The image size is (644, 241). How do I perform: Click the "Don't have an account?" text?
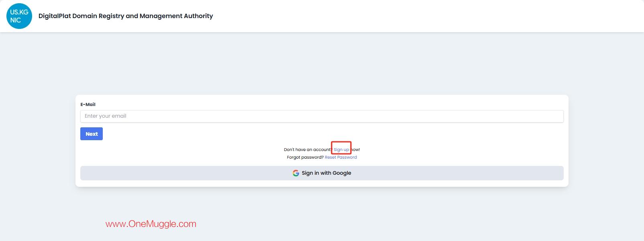[x=308, y=149]
